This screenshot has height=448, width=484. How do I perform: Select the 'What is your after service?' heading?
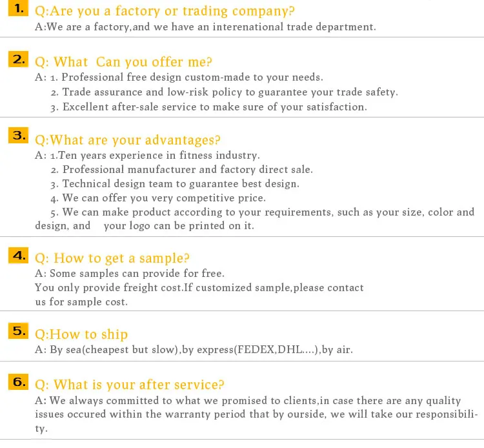tap(129, 385)
